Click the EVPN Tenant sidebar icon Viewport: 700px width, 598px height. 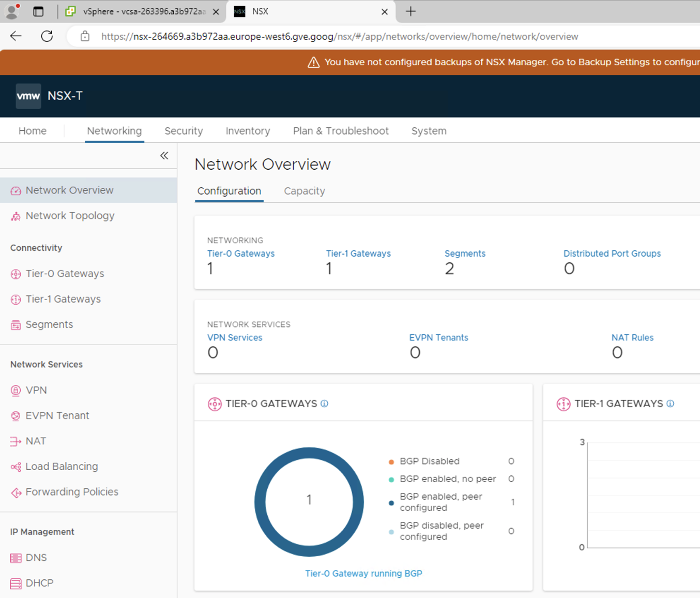pos(16,416)
